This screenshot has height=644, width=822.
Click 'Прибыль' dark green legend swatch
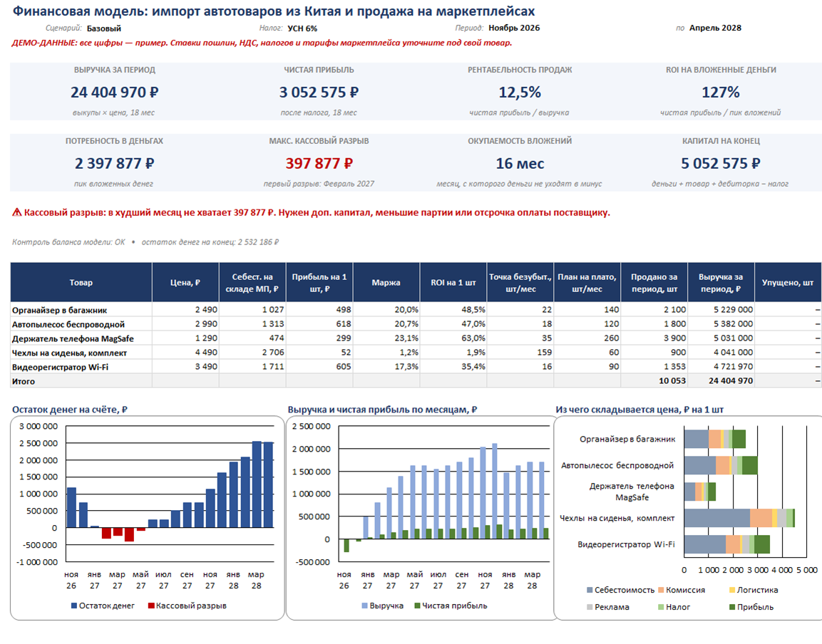[732, 608]
